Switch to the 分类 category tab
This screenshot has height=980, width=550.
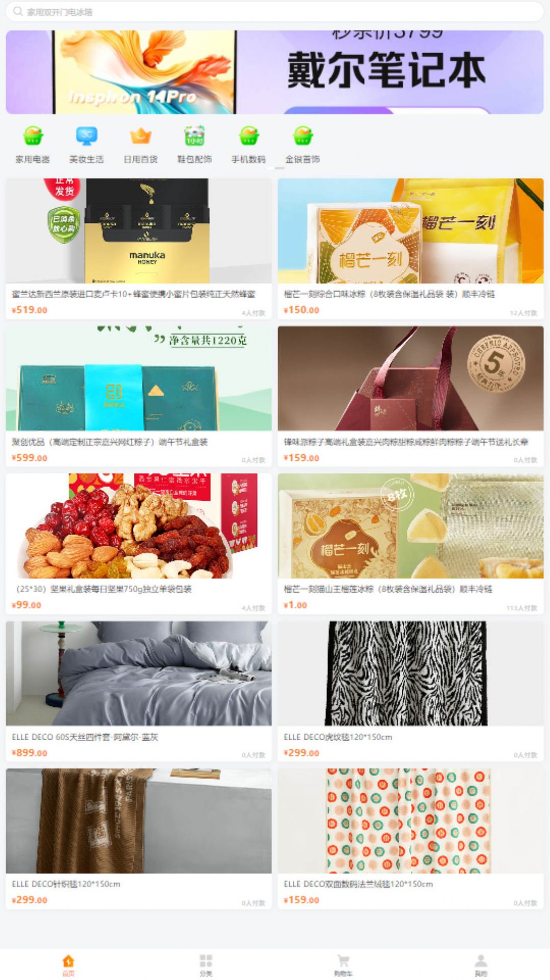pyautogui.click(x=206, y=965)
